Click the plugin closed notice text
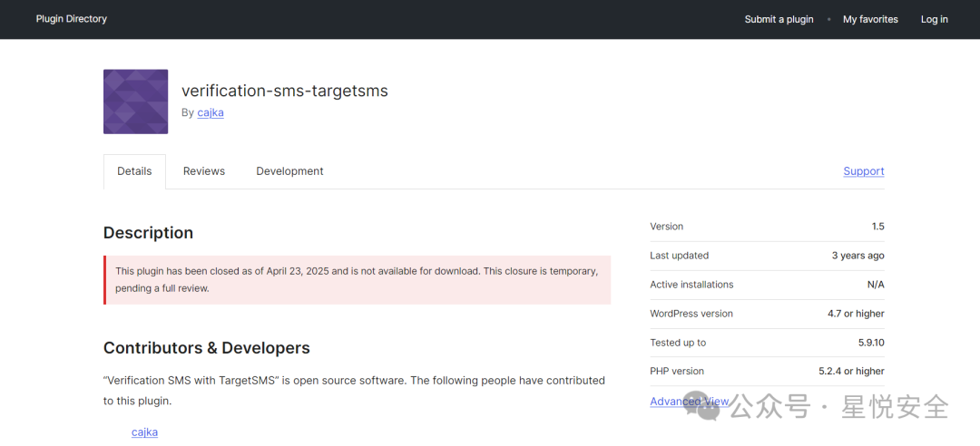Screen dimensions: 980x446 coord(357,280)
